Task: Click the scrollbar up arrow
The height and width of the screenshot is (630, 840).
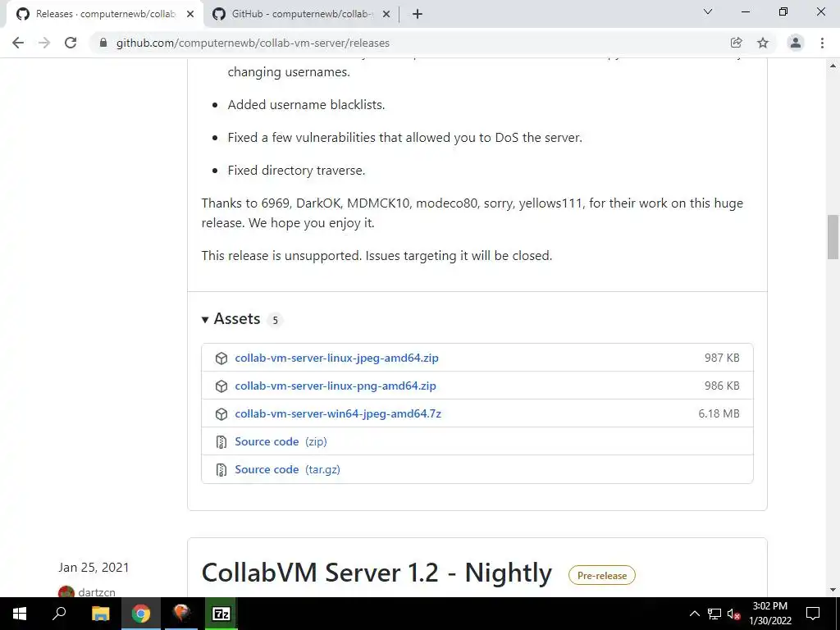Action: pos(833,66)
